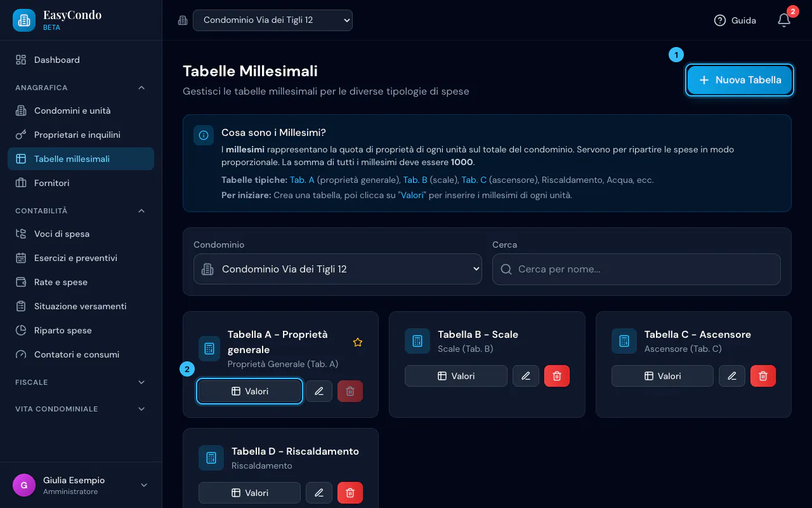The image size is (812, 508).
Task: Open Valori for Tabella C
Action: pyautogui.click(x=662, y=376)
